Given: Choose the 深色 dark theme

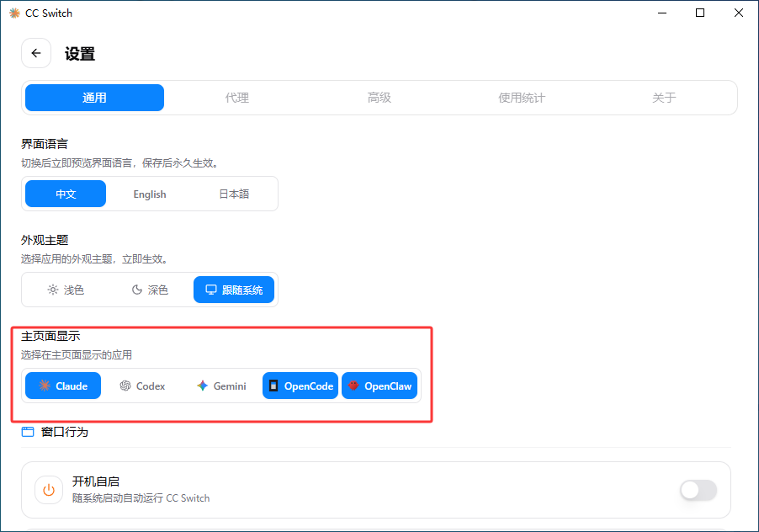Looking at the screenshot, I should coord(150,290).
